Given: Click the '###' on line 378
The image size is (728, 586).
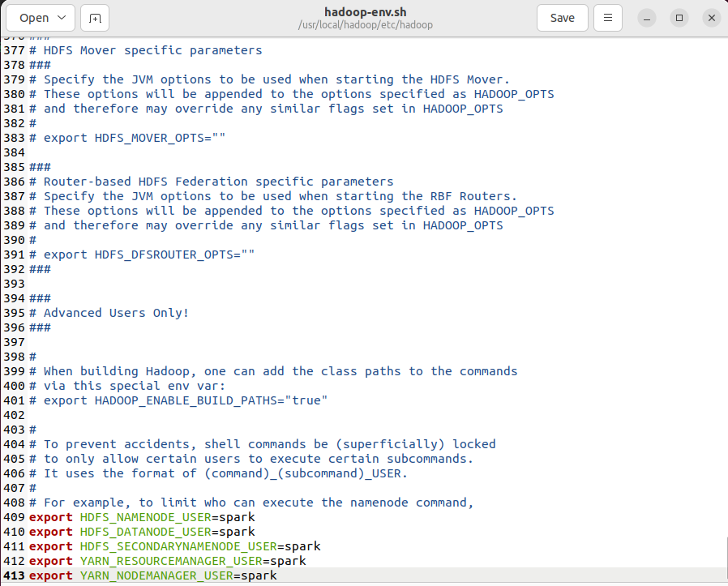Looking at the screenshot, I should point(40,65).
